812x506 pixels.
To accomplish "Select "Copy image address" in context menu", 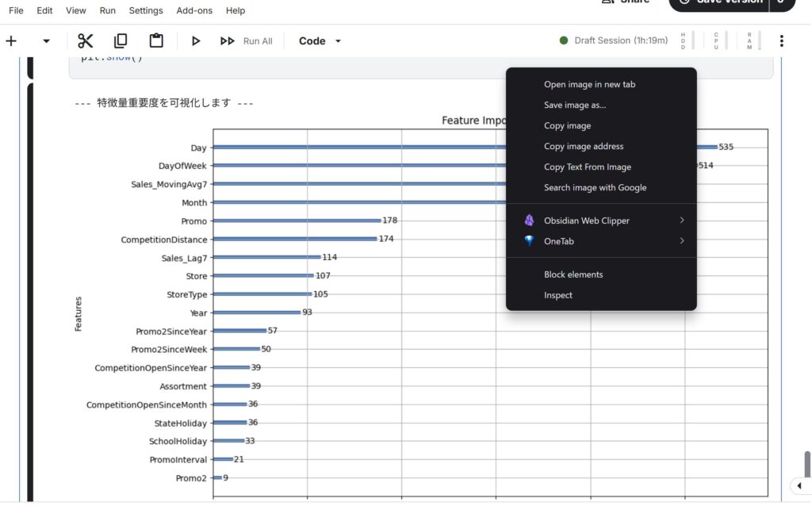I will (x=584, y=146).
